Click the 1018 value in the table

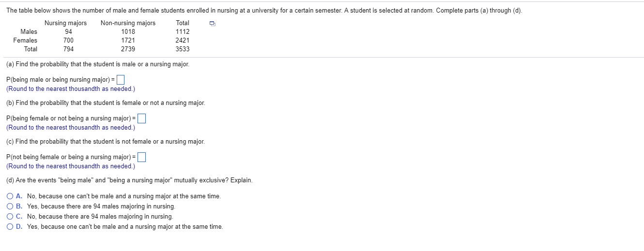point(128,32)
